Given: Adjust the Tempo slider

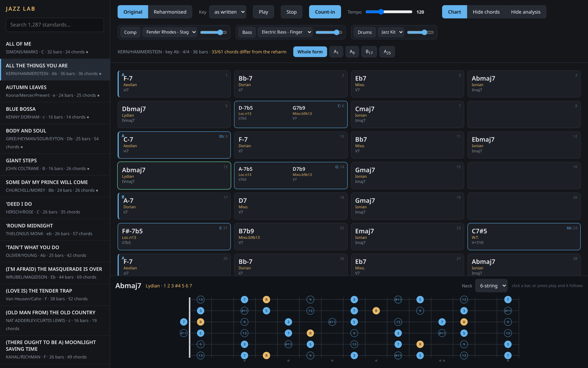Looking at the screenshot, I should [x=389, y=12].
